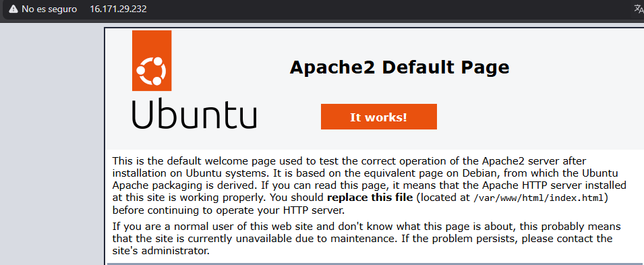
Task: Click 'before continuing to operate your HTTP server.'
Action: click(x=229, y=210)
